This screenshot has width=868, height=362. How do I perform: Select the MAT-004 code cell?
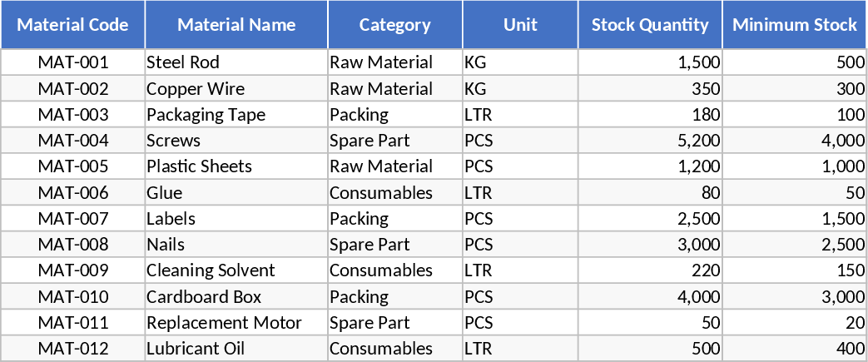pos(73,141)
